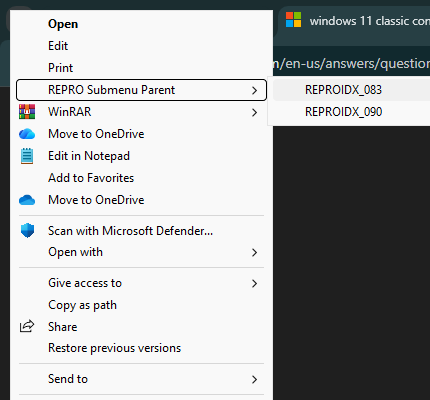
Task: Click the WinRAR books icon
Action: click(x=27, y=112)
